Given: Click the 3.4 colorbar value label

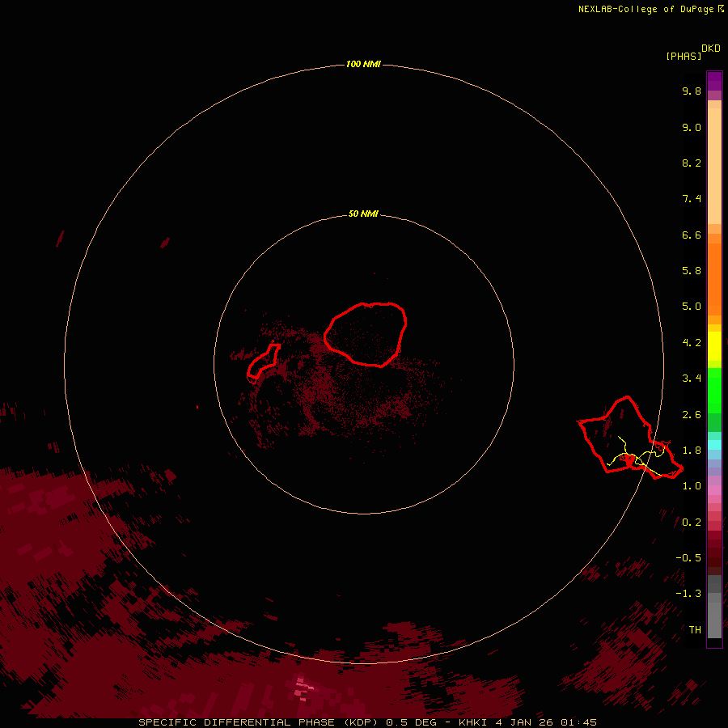Looking at the screenshot, I should (x=692, y=379).
